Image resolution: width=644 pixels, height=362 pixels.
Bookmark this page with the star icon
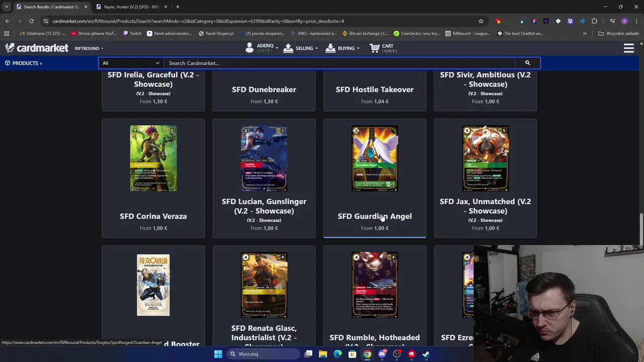click(x=480, y=21)
